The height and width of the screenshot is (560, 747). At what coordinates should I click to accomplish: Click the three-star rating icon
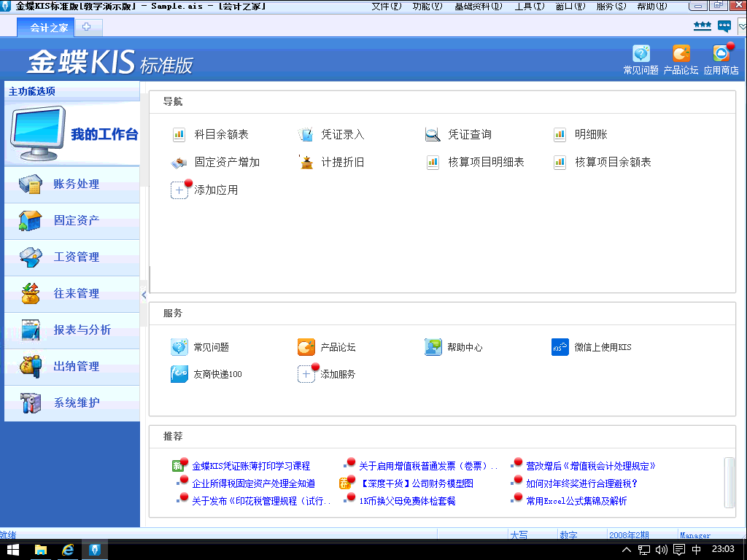pos(703,26)
